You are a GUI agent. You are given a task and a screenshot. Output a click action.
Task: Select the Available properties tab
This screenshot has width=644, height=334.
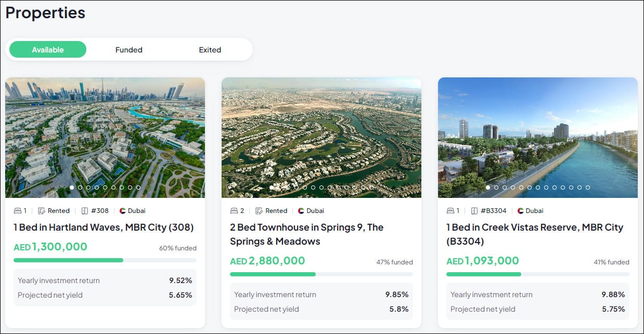48,50
